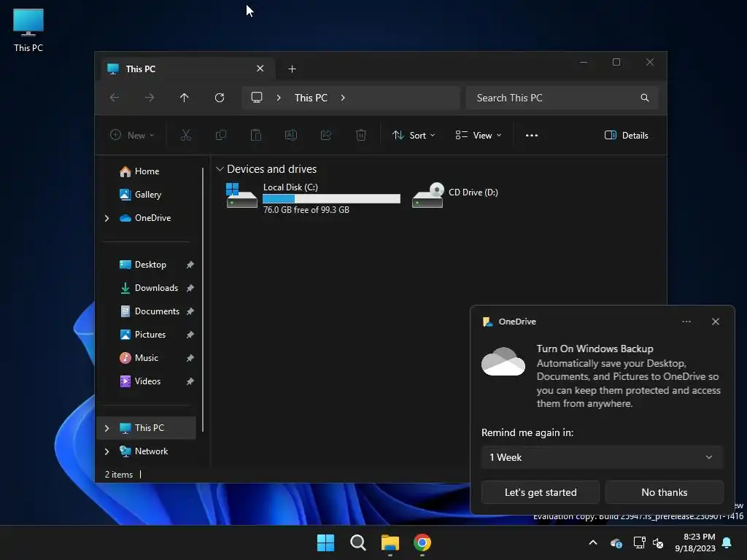Toggle the Details pane
Screen dimensions: 747x560
click(626, 135)
